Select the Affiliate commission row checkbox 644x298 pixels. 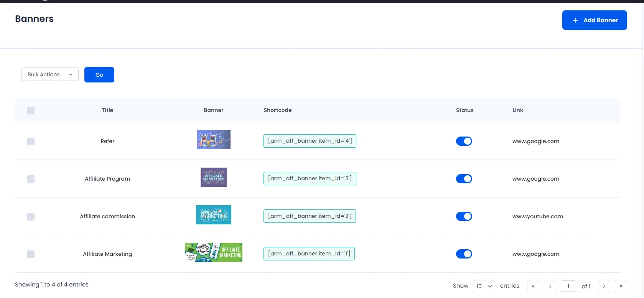(31, 217)
